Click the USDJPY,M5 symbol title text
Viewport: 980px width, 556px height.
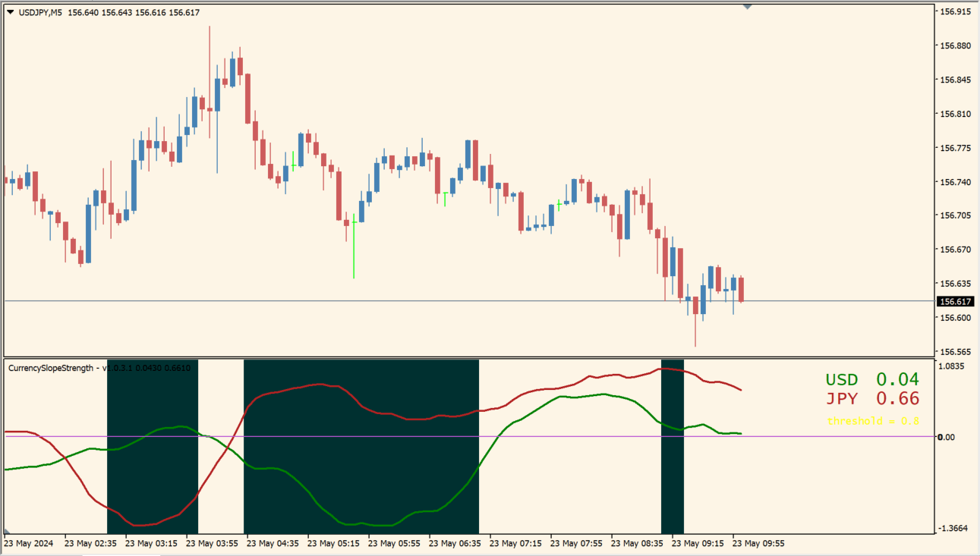click(40, 12)
